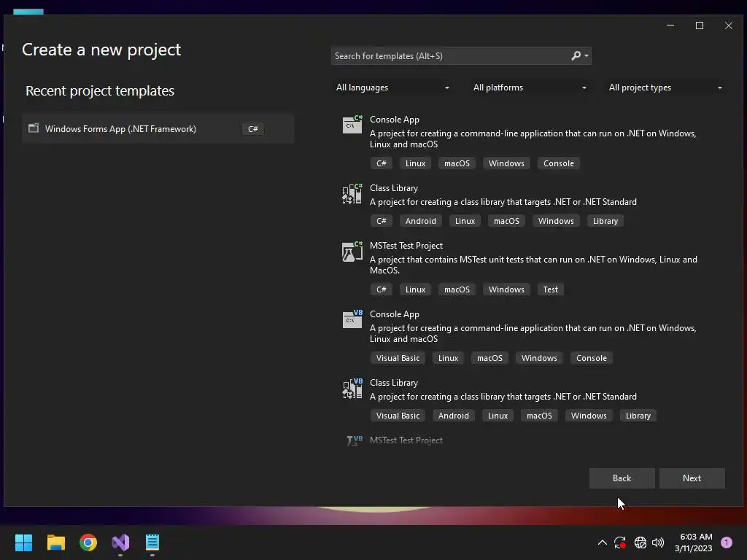The width and height of the screenshot is (747, 560).
Task: Expand the search options dropdown arrow
Action: coord(587,56)
